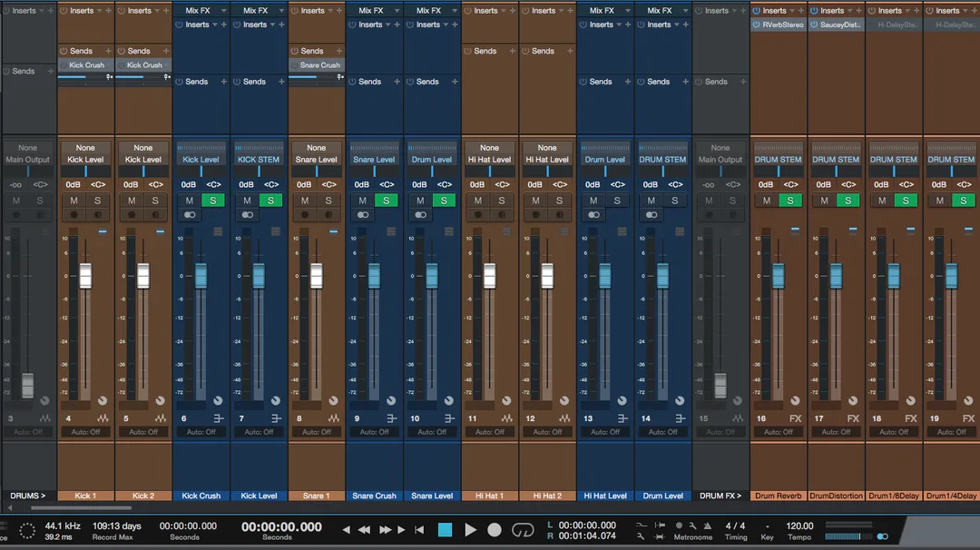Viewport: 980px width, 550px height.
Task: Mute the Kick 1 channel
Action: pyautogui.click(x=73, y=201)
